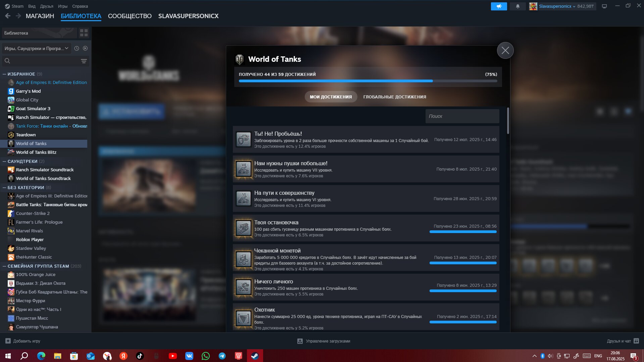
Task: Open advanced filter options icon
Action: [x=84, y=61]
